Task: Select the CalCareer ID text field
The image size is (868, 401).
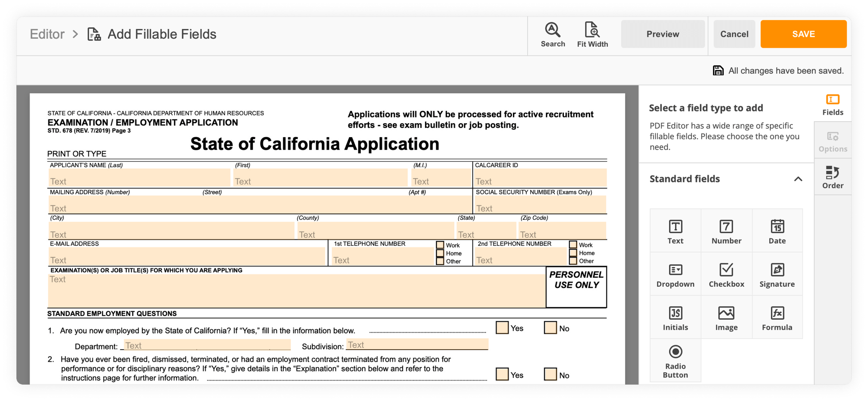Action: (x=540, y=177)
